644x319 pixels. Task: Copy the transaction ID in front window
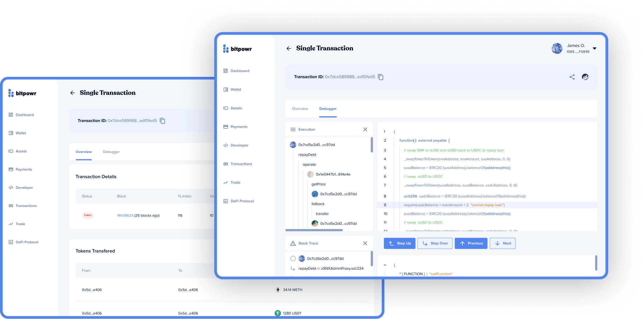point(380,77)
